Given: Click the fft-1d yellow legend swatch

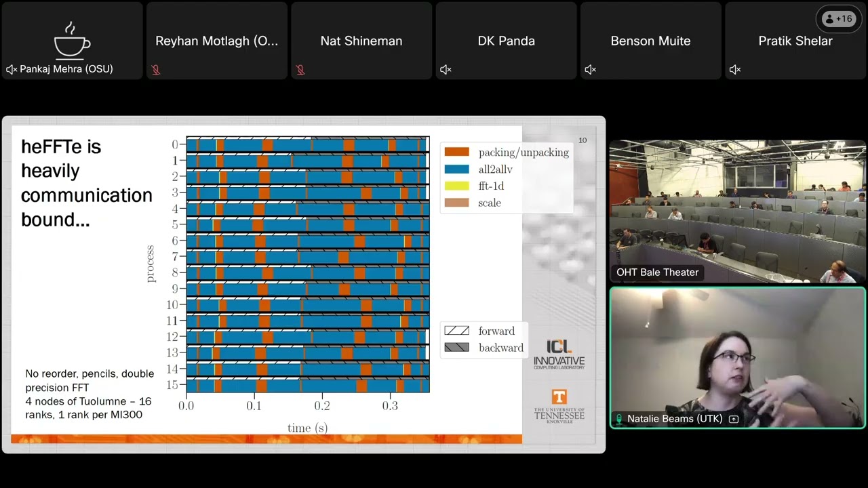Looking at the screenshot, I should [x=456, y=186].
